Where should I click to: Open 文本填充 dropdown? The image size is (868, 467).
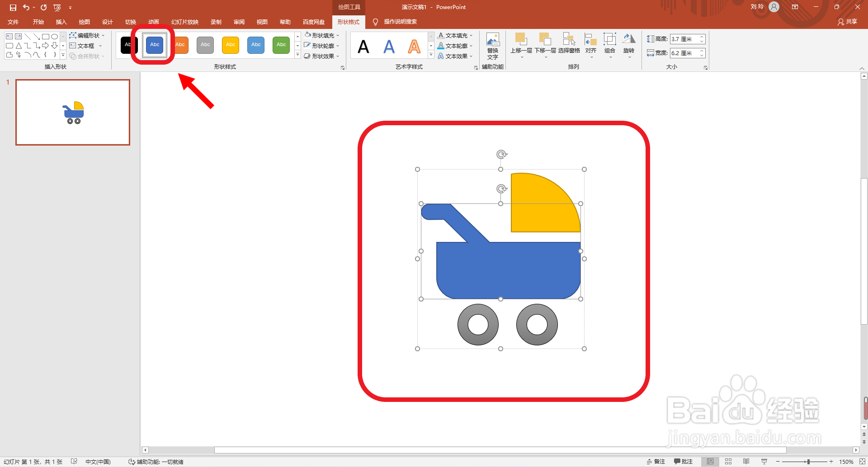pyautogui.click(x=455, y=35)
